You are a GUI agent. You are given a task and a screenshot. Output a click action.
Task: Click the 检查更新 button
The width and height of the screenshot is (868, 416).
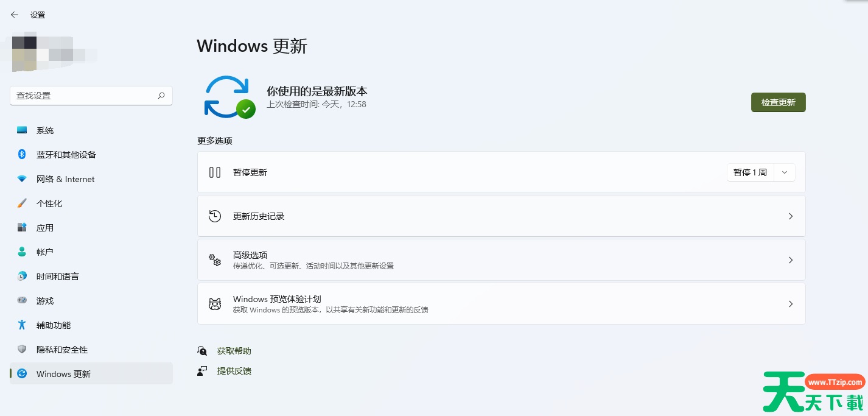tap(779, 102)
